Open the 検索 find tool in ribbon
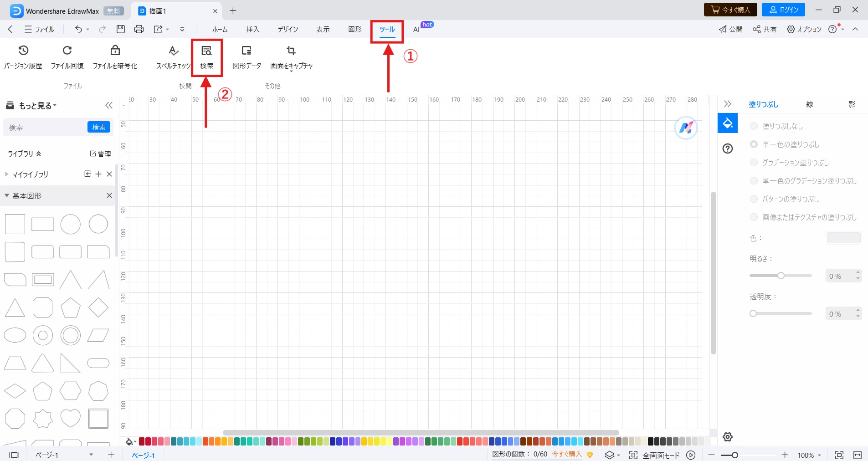This screenshot has width=868, height=461. (207, 57)
